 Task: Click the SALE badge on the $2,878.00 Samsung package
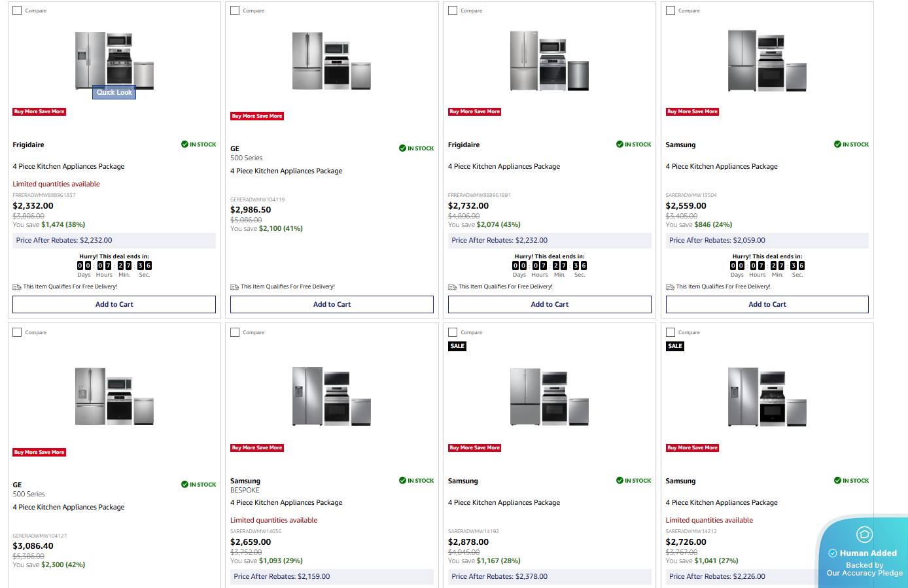(x=457, y=346)
